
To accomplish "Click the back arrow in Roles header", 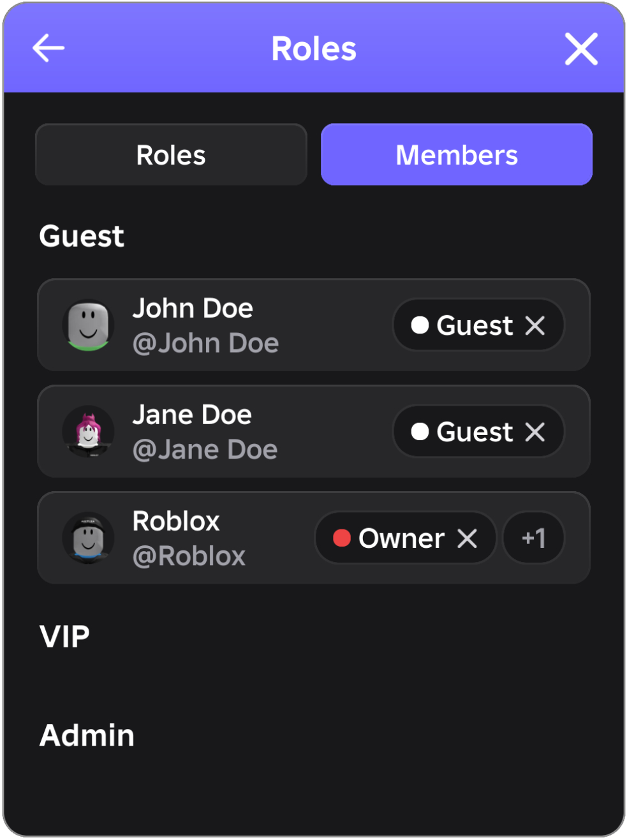I will point(48,48).
